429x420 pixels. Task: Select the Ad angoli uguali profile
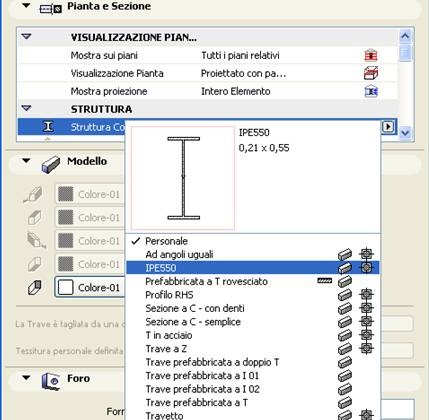(179, 255)
